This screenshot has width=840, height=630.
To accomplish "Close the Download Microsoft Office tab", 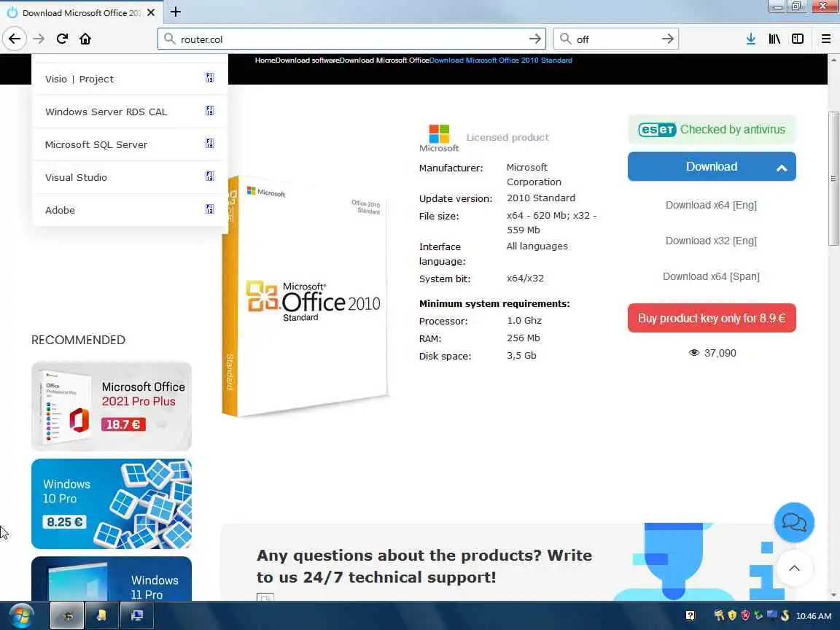I will (151, 12).
